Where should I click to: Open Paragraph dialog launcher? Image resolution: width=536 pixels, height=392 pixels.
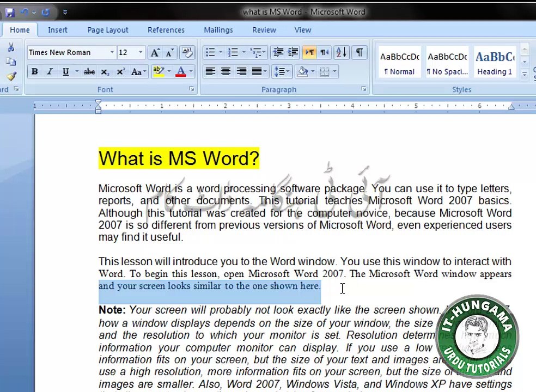(364, 89)
